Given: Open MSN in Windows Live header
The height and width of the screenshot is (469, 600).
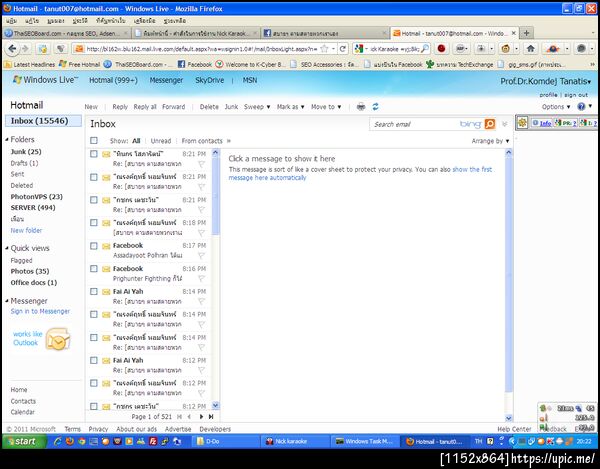Looking at the screenshot, I should click(249, 80).
